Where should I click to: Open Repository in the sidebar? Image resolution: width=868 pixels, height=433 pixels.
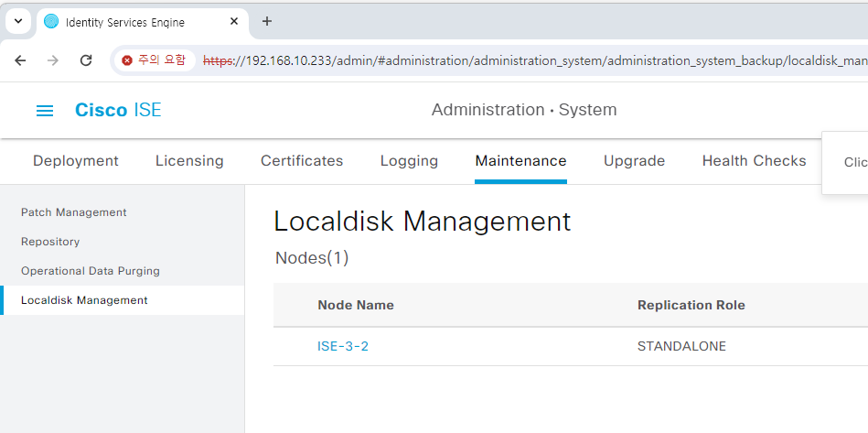(x=50, y=242)
